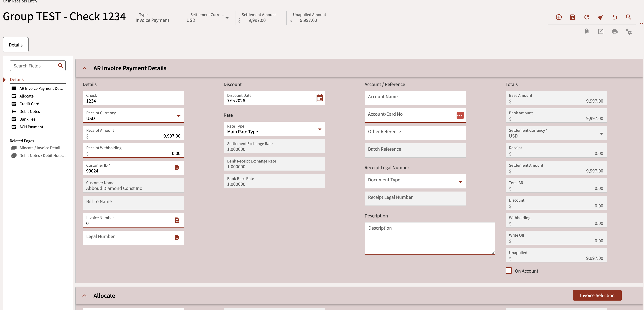The width and height of the screenshot is (644, 310).
Task: Open the Settlement Currency dropdown in header
Action: [227, 18]
